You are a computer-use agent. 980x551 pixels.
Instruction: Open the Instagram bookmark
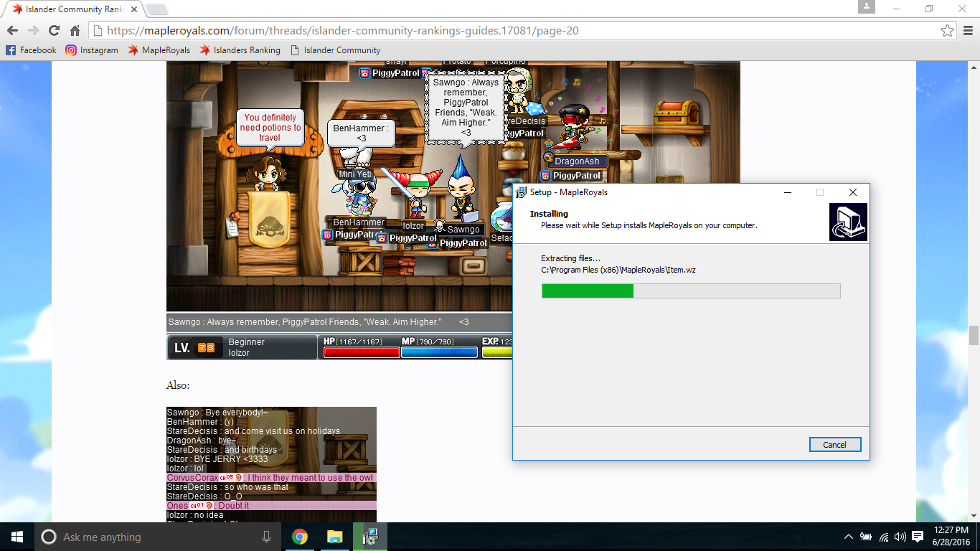click(x=92, y=50)
